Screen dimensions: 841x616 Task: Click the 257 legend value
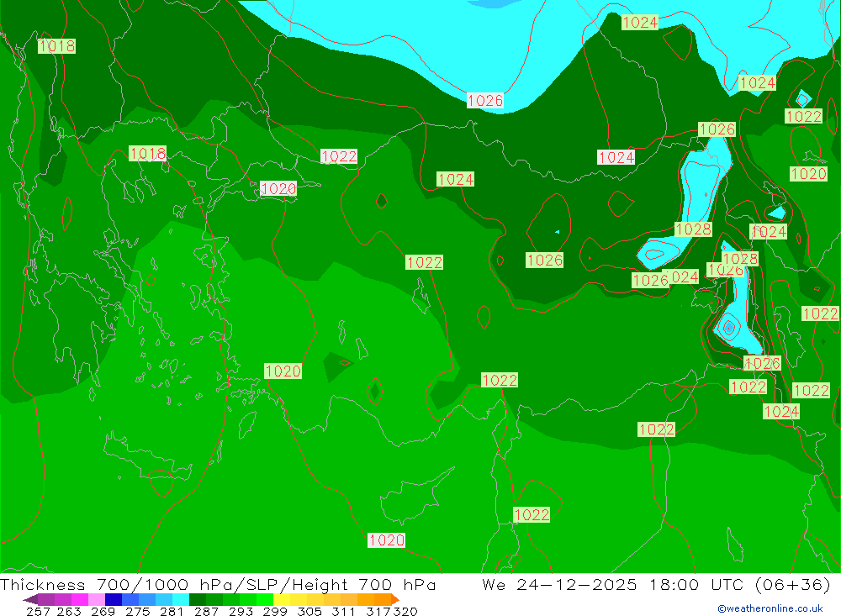pyautogui.click(x=38, y=611)
